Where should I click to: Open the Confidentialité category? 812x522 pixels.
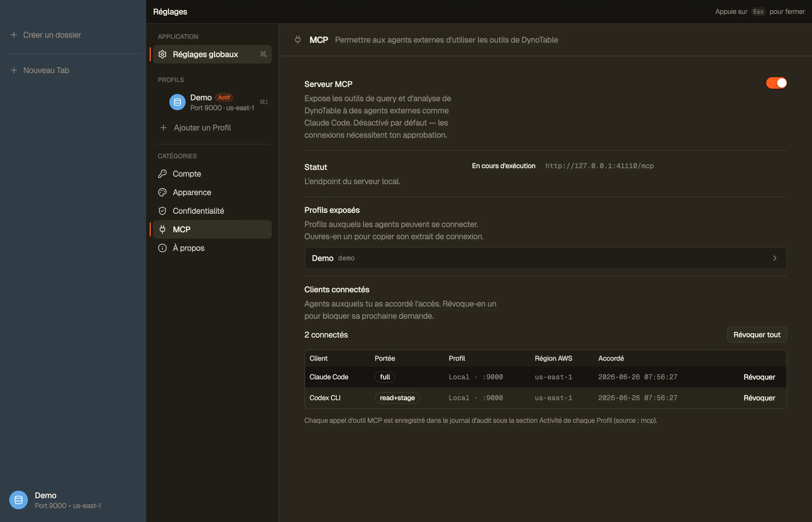(212, 211)
